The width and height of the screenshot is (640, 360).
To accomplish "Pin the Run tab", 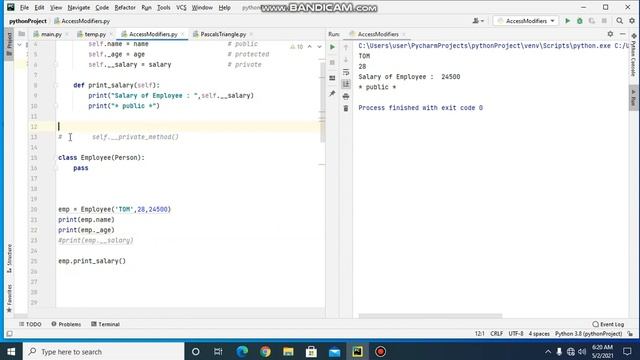I will tap(332, 93).
